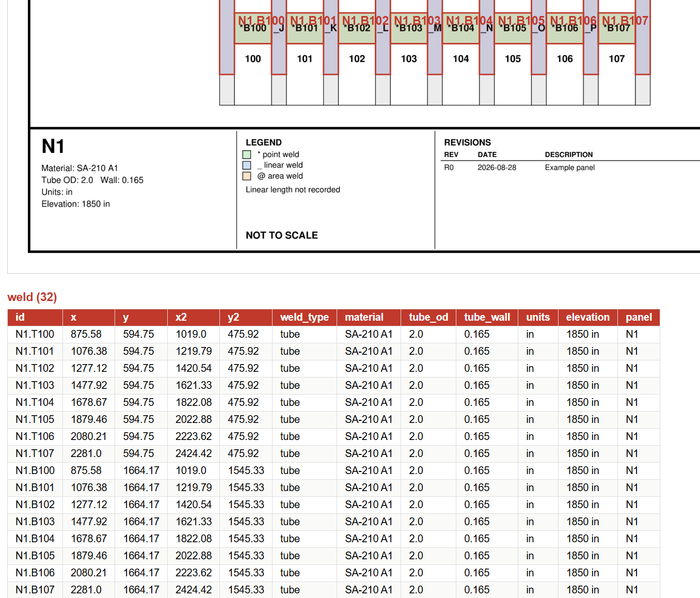700x598 pixels.
Task: Click the R0 revision entry
Action: pos(449,167)
